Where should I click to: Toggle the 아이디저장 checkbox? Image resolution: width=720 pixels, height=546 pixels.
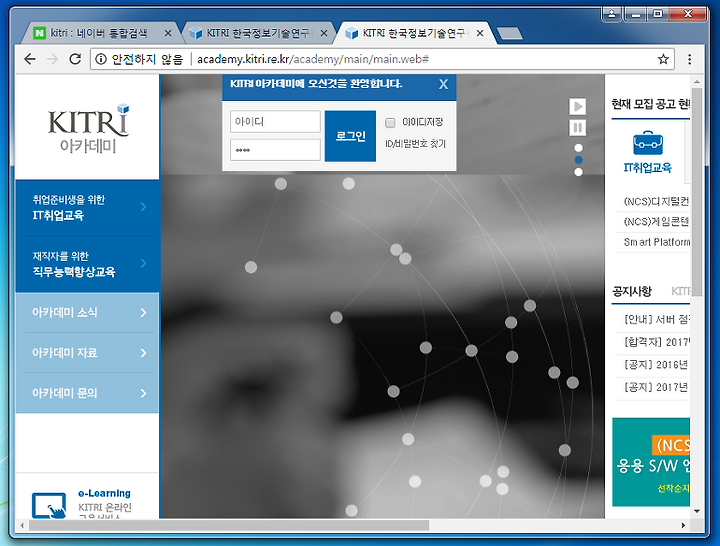point(390,123)
